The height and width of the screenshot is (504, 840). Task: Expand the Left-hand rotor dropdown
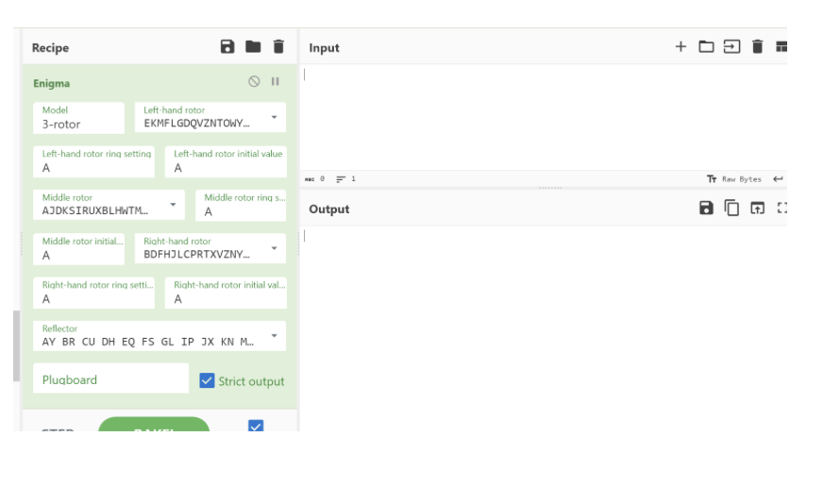[x=274, y=118]
